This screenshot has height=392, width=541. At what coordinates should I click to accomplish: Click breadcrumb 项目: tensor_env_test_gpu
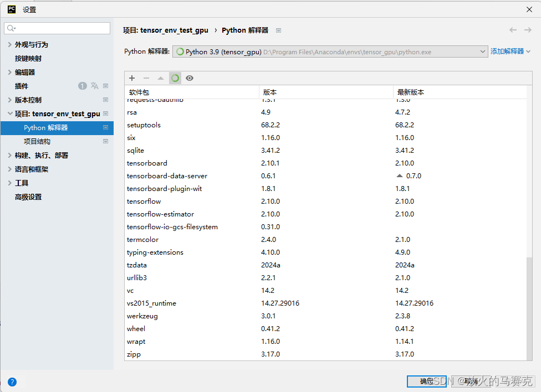(166, 30)
